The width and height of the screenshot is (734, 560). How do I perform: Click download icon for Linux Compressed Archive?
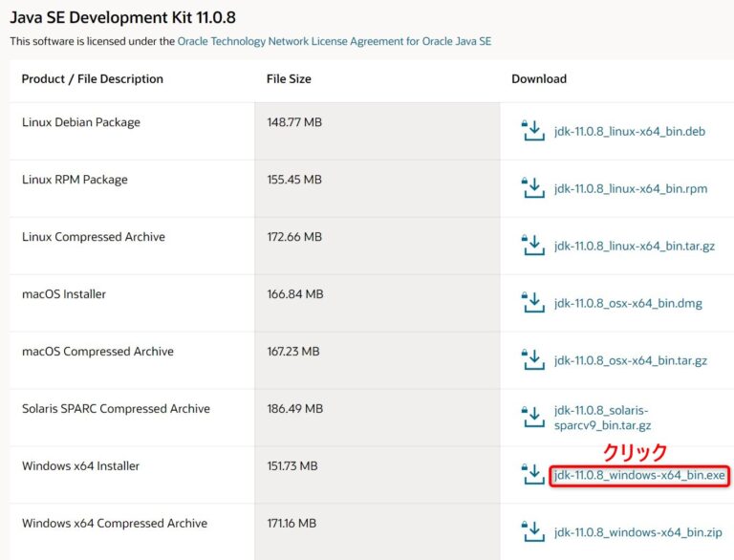point(531,246)
